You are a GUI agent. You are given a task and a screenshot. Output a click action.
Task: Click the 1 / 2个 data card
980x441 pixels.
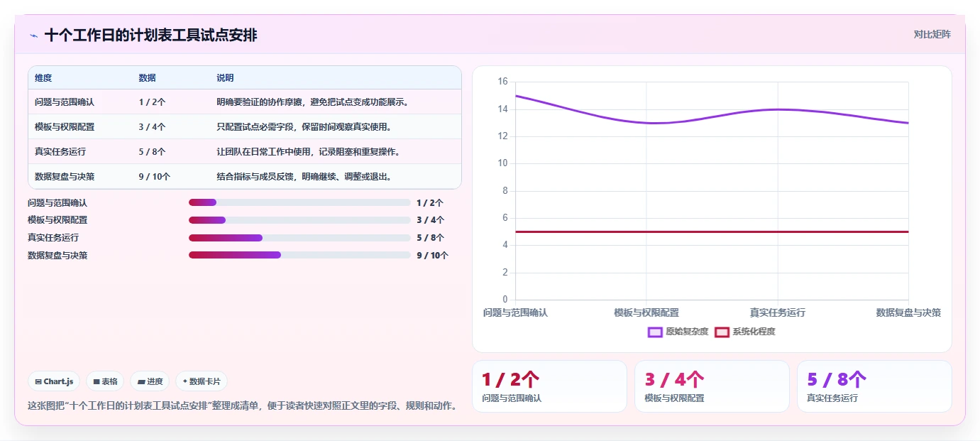pyautogui.click(x=549, y=386)
